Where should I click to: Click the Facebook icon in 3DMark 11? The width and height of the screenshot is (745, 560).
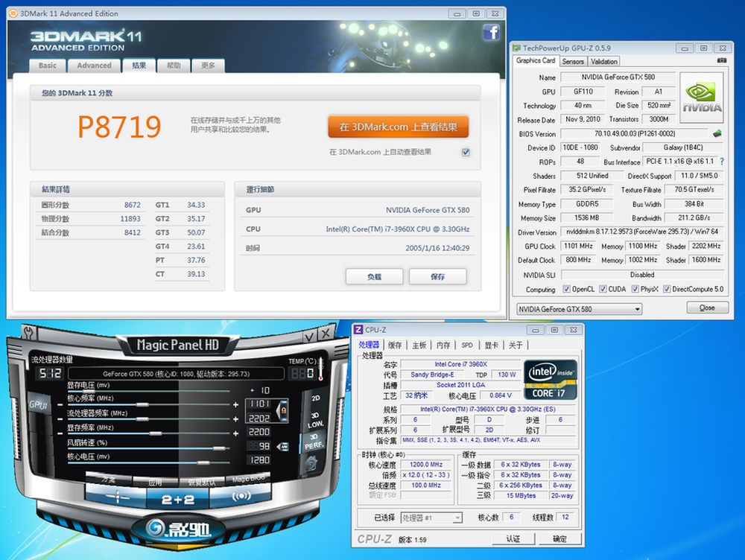point(491,32)
